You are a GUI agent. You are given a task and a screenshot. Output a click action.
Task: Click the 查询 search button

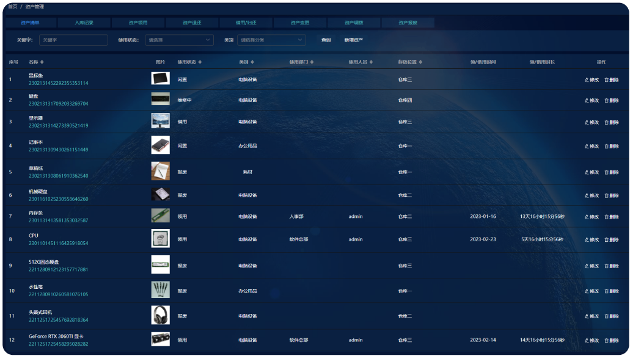[326, 40]
